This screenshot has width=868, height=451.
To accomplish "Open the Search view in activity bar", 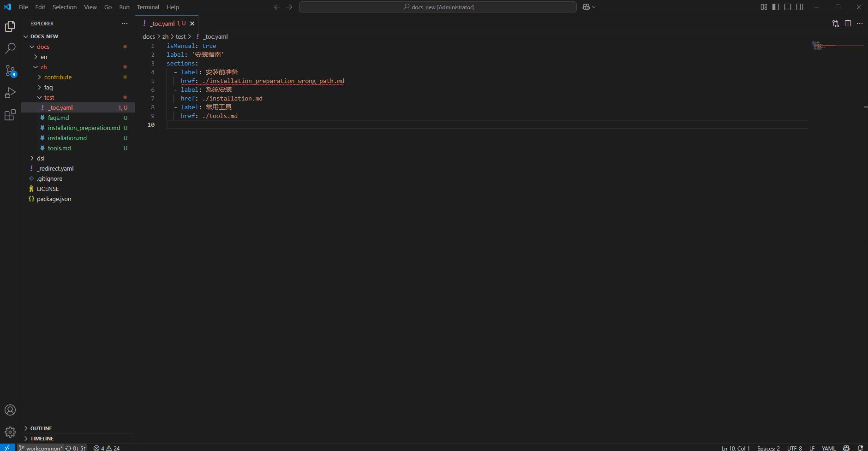I will [10, 48].
